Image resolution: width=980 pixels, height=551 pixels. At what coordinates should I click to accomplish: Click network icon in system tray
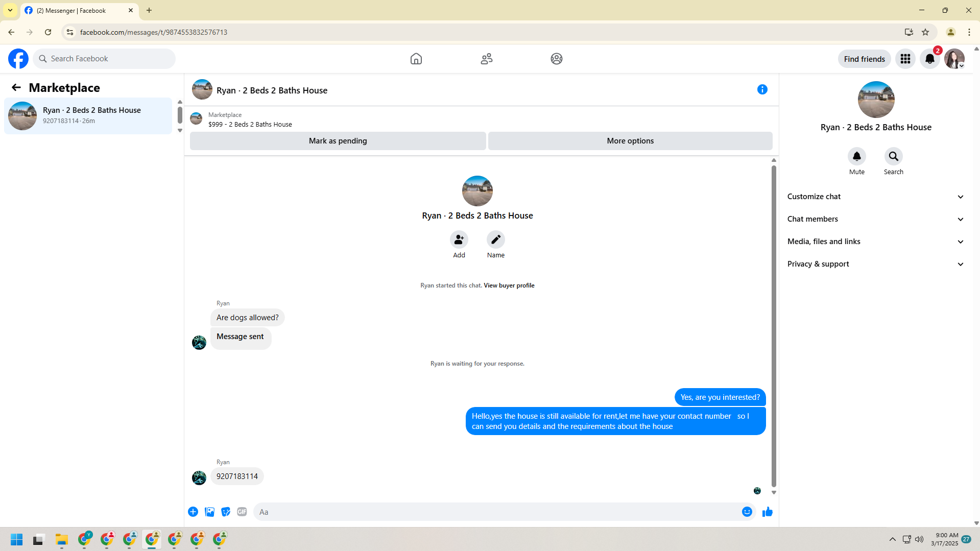pyautogui.click(x=906, y=539)
